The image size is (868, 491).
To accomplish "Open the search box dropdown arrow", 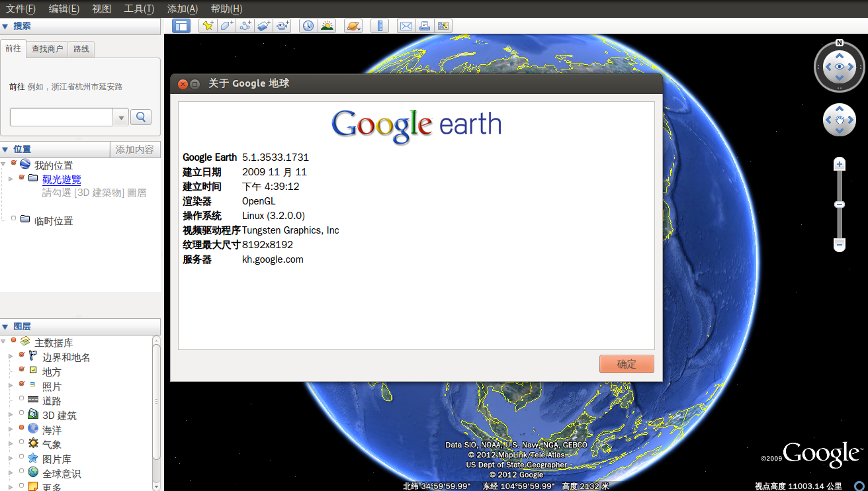I will tap(121, 118).
